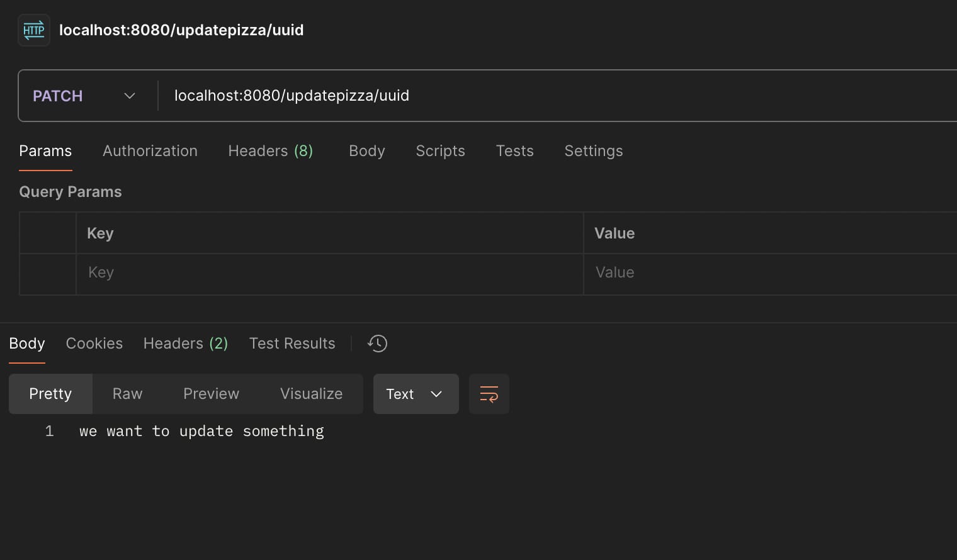Open the response history clock icon
Screen dimensions: 957x560
pyautogui.click(x=377, y=344)
